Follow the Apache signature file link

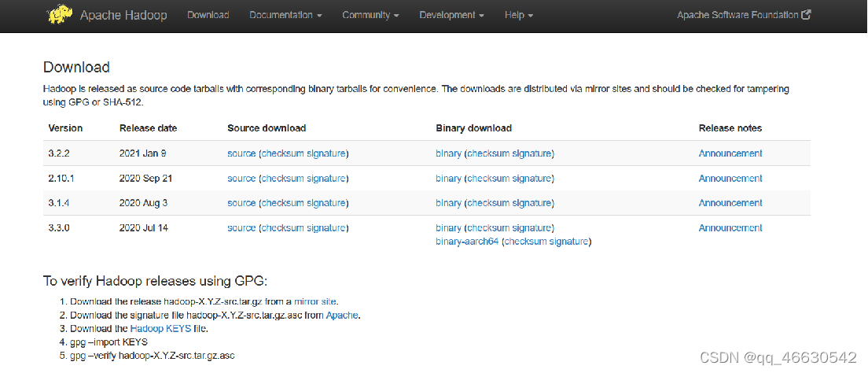(342, 316)
